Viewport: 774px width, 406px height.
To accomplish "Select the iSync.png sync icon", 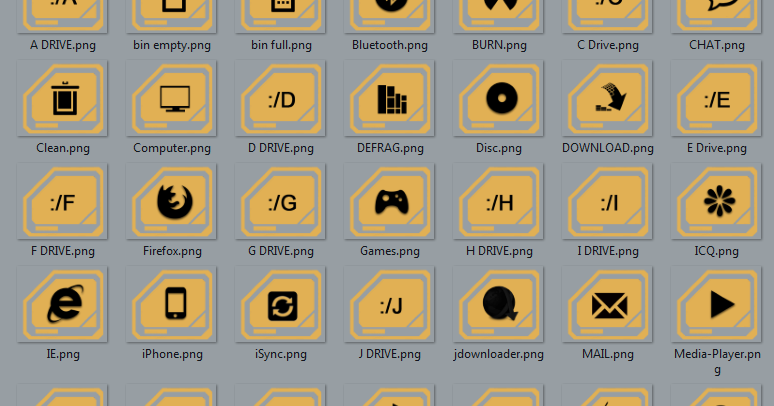I will pyautogui.click(x=281, y=304).
